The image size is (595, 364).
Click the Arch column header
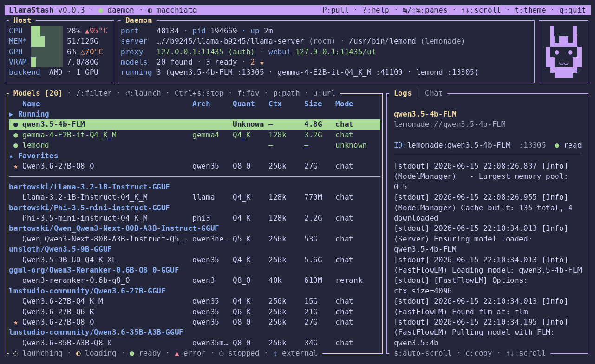tap(201, 104)
